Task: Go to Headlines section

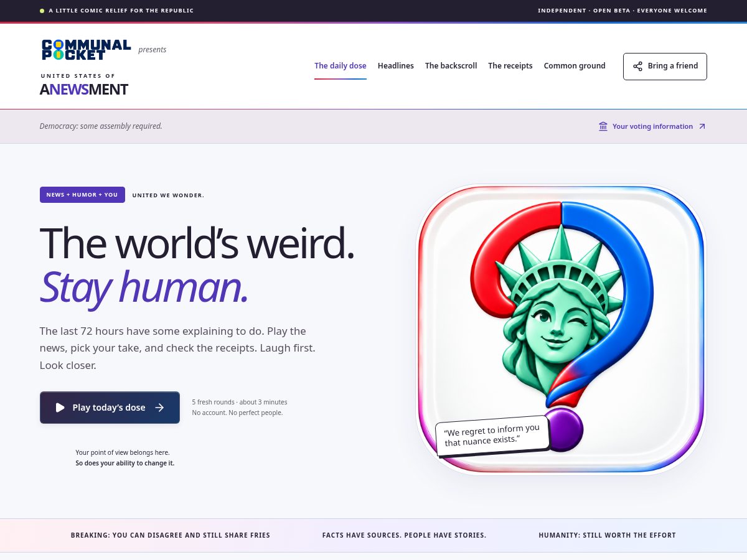Action: (x=396, y=66)
